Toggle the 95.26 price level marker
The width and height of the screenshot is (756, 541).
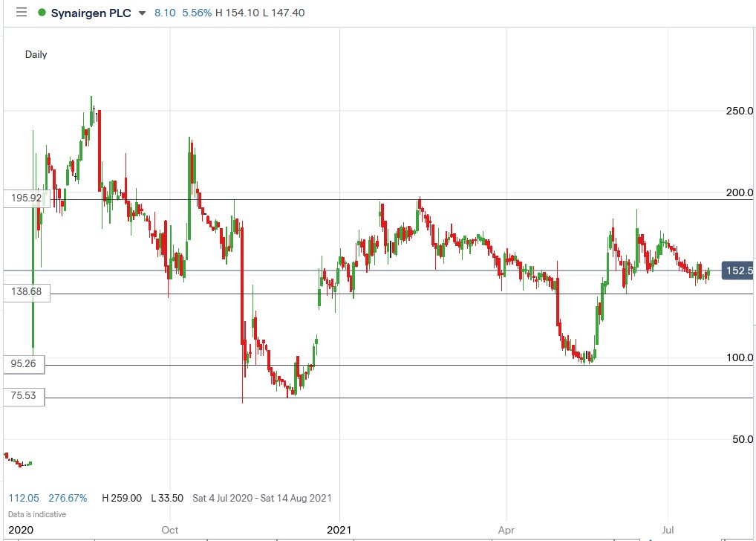[25, 364]
